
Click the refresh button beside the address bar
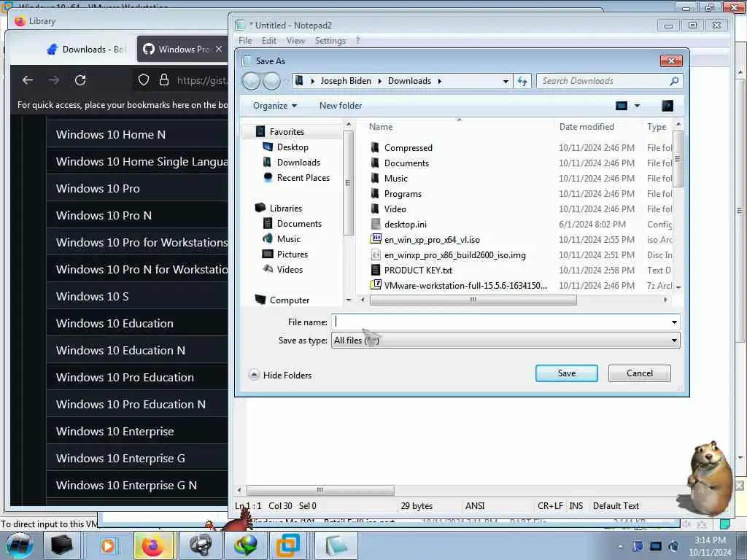click(522, 81)
